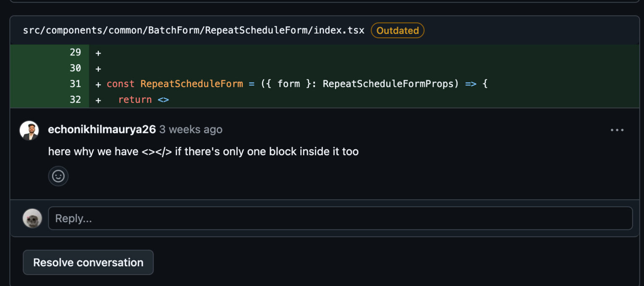
Task: Click the RepeatScheduleFormProps type in code
Action: [388, 84]
